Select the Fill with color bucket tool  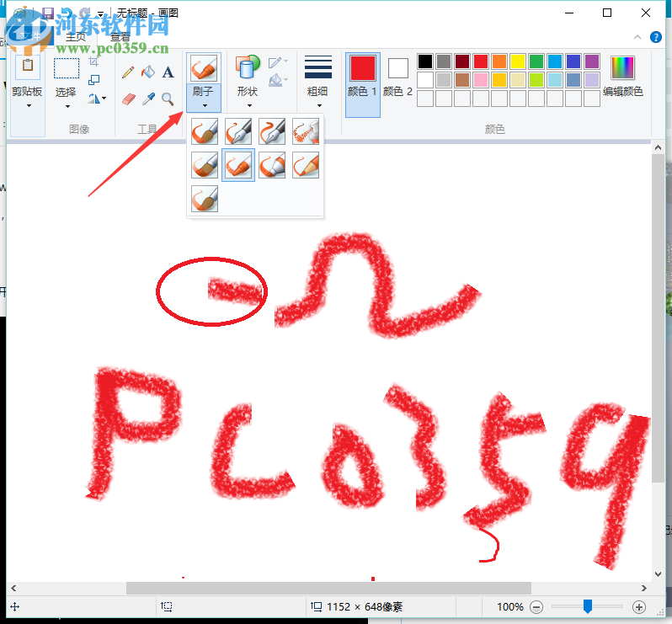(148, 72)
